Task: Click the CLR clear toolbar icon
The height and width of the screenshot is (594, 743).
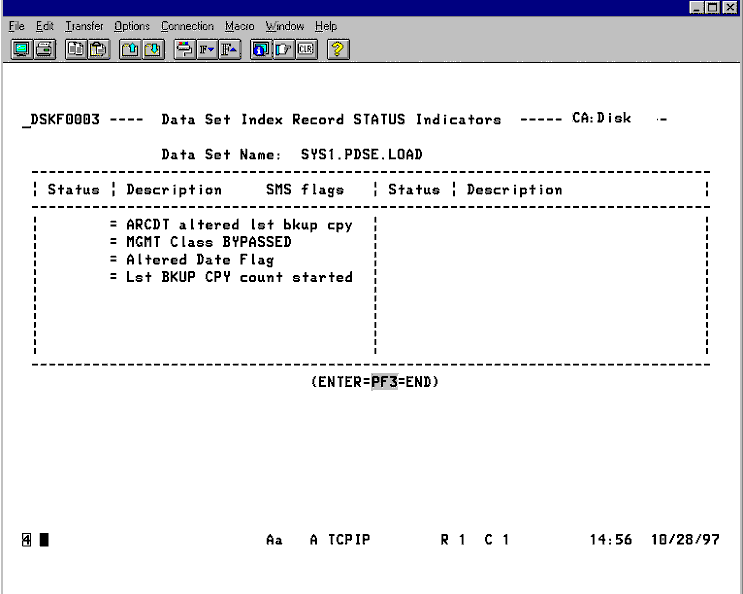Action: [x=306, y=49]
